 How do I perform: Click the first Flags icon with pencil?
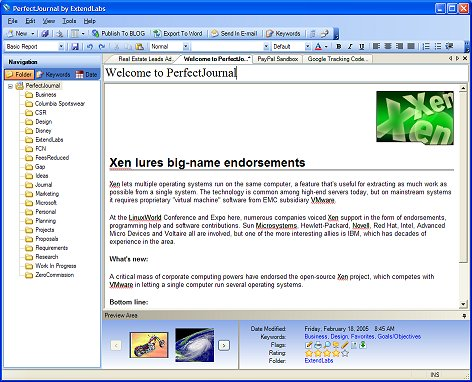click(309, 345)
